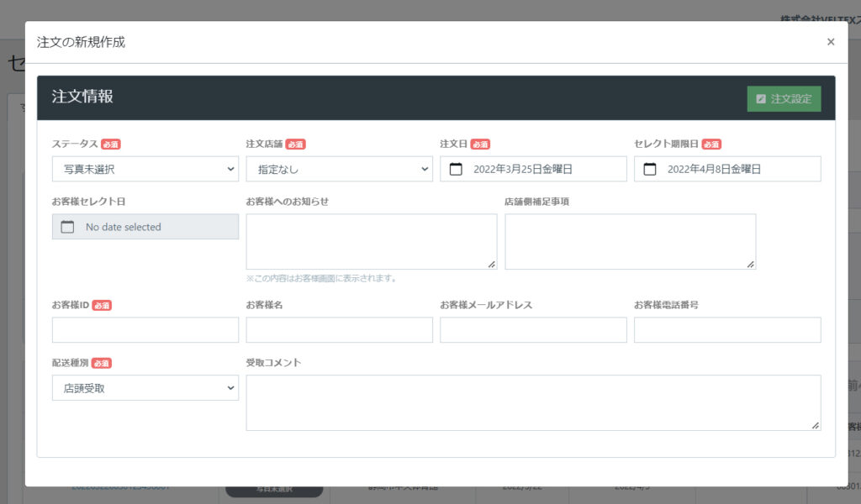Click inside the 店舗側補足事項 text area
The height and width of the screenshot is (504, 861).
click(630, 241)
